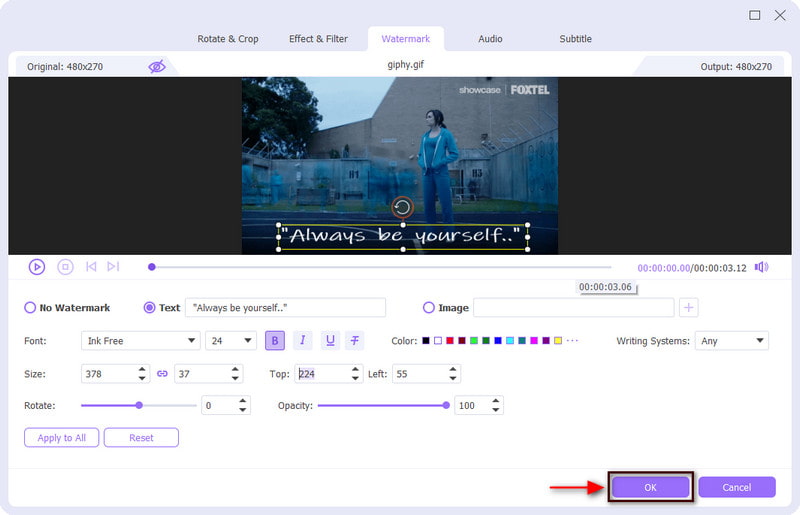Select the red color swatch
The height and width of the screenshot is (515, 800).
point(449,340)
